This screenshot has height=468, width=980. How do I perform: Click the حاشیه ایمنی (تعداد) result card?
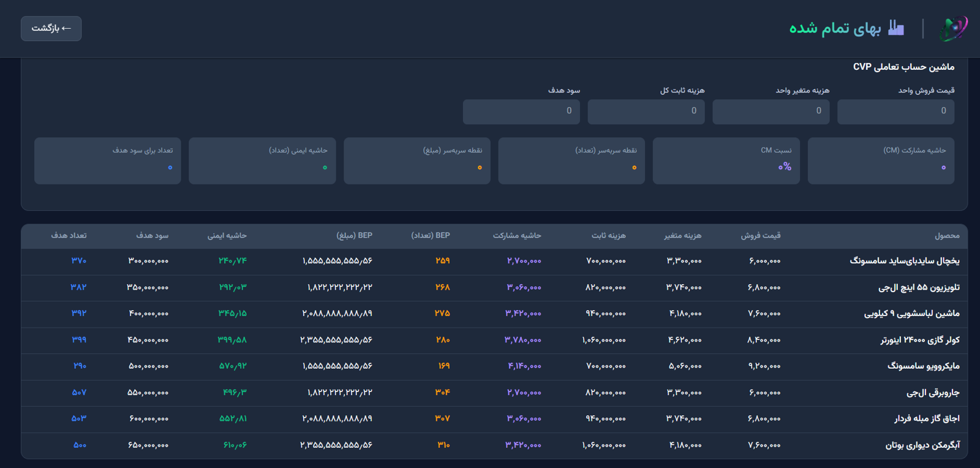tap(262, 160)
